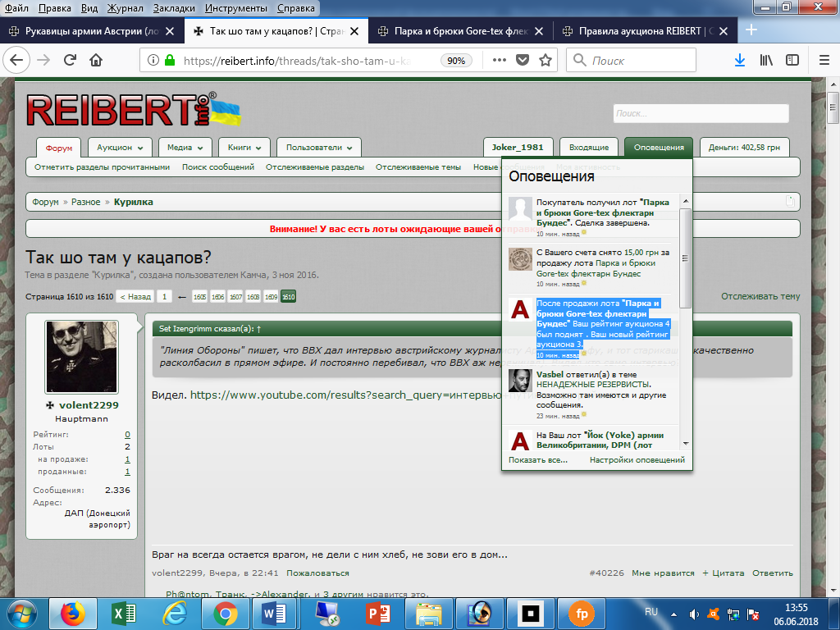
Task: Expand the Медиа dropdown menu
Action: coord(185,148)
